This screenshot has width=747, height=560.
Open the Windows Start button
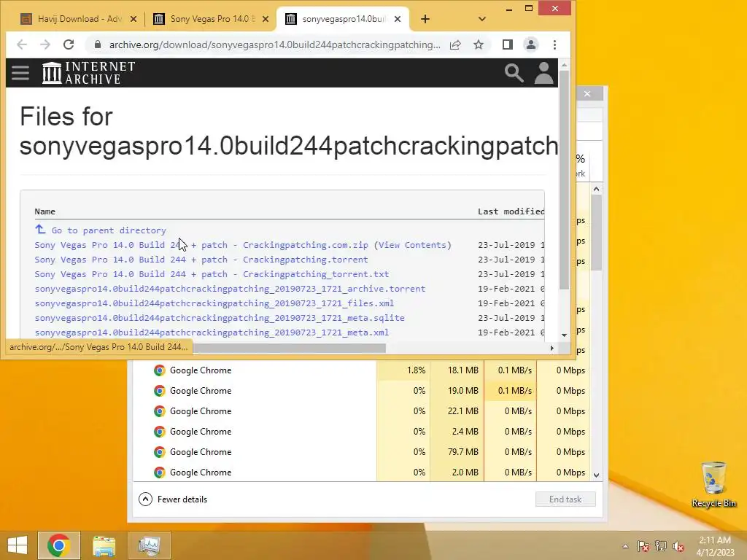(x=18, y=545)
